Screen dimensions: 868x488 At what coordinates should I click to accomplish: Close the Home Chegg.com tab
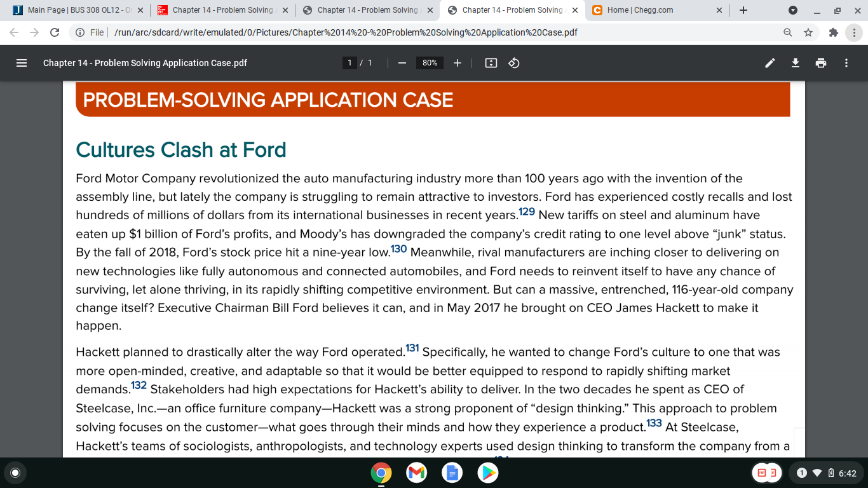[719, 10]
